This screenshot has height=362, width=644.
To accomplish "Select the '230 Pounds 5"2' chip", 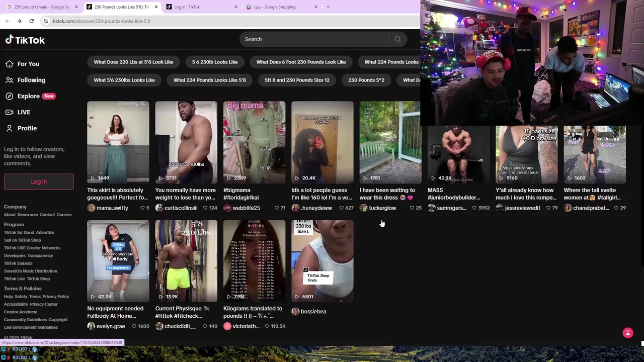I will point(366,80).
